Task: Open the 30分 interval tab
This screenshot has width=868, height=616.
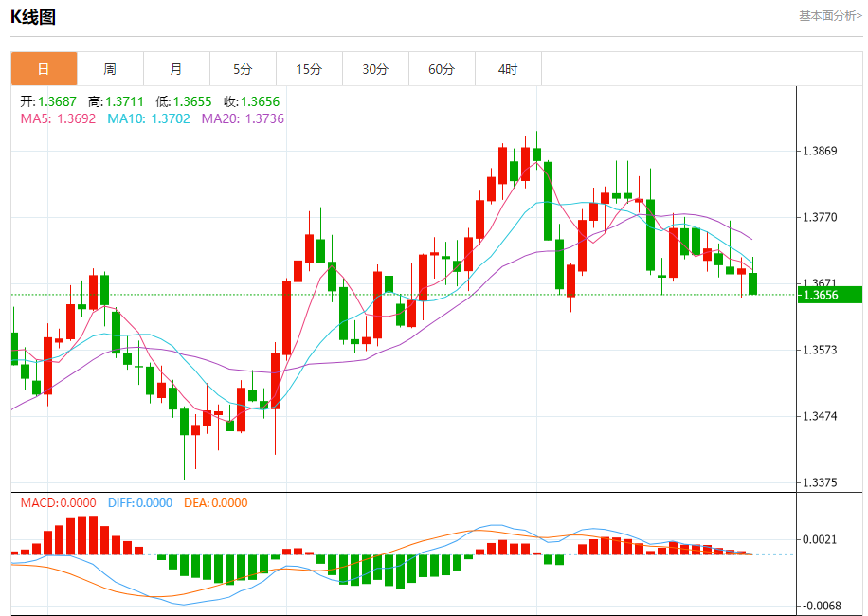Action: point(376,69)
